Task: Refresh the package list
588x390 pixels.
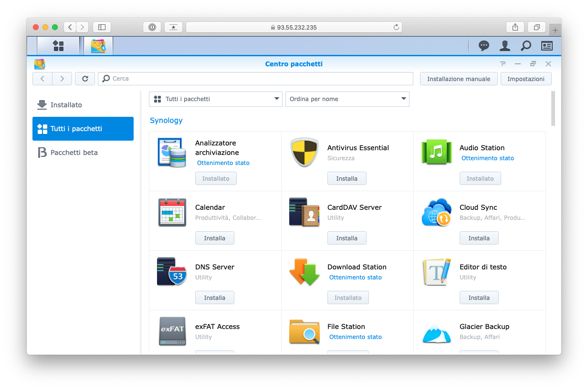Action: (x=85, y=79)
